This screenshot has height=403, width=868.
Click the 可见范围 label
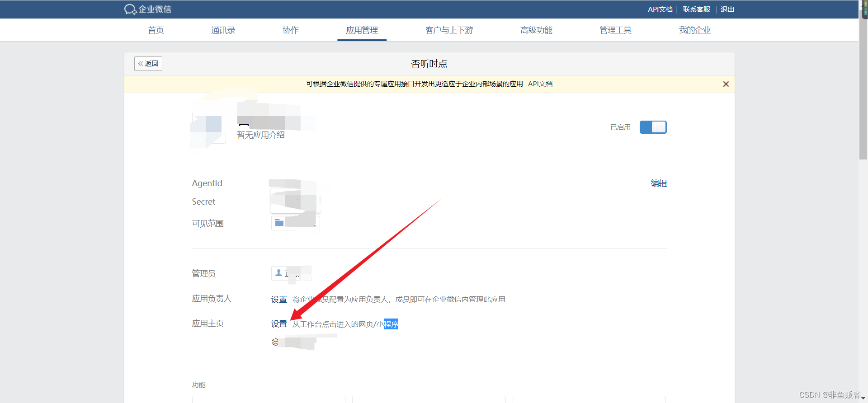(208, 224)
